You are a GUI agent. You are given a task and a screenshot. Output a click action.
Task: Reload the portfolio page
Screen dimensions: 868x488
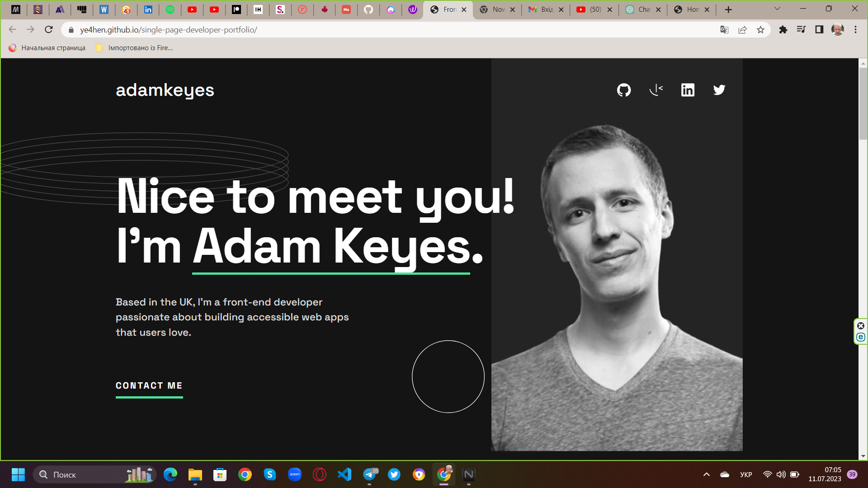click(x=49, y=30)
